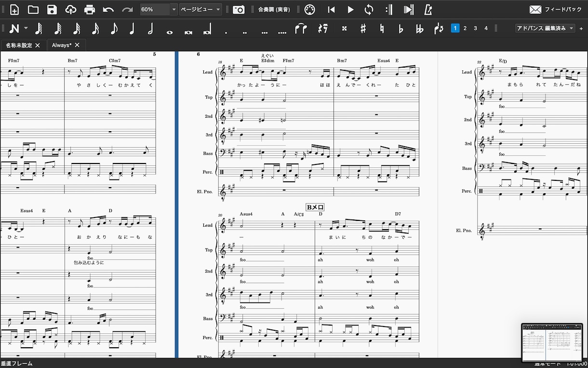Toggle note input mode
Image resolution: width=588 pixels, height=368 pixels.
(14, 28)
